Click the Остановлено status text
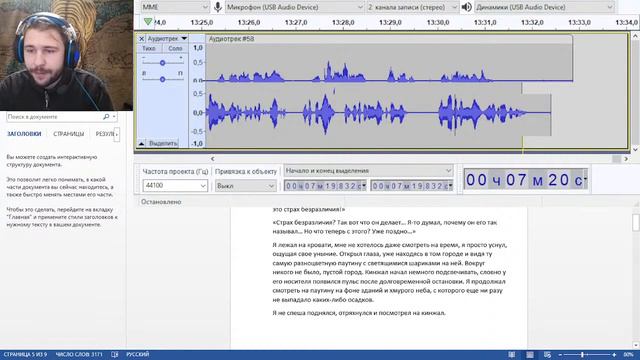The image size is (640, 360). (161, 202)
